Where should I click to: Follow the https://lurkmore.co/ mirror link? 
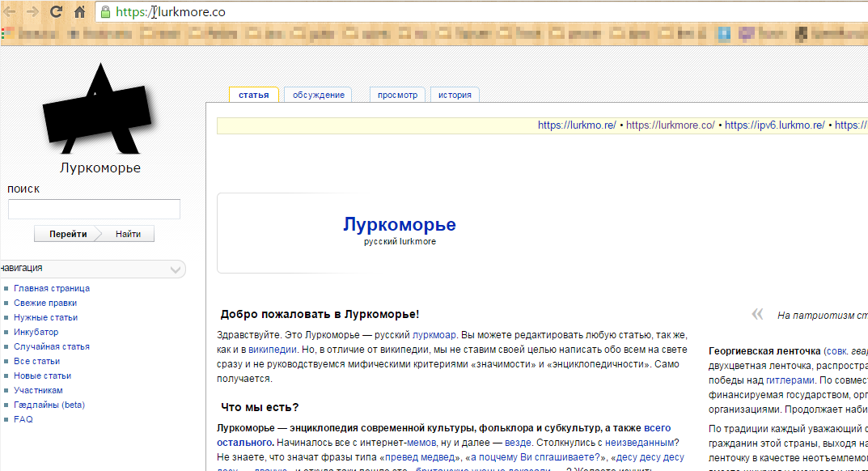pyautogui.click(x=671, y=125)
